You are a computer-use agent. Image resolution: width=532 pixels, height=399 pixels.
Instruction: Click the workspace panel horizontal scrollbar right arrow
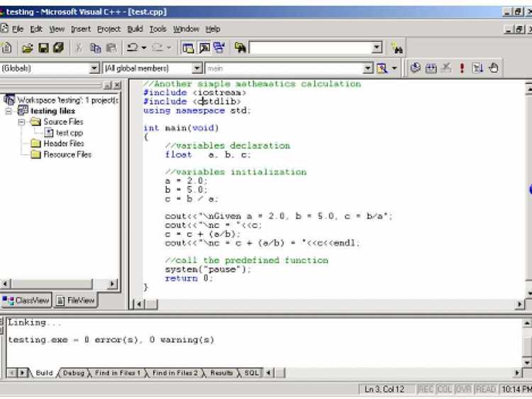(113, 284)
